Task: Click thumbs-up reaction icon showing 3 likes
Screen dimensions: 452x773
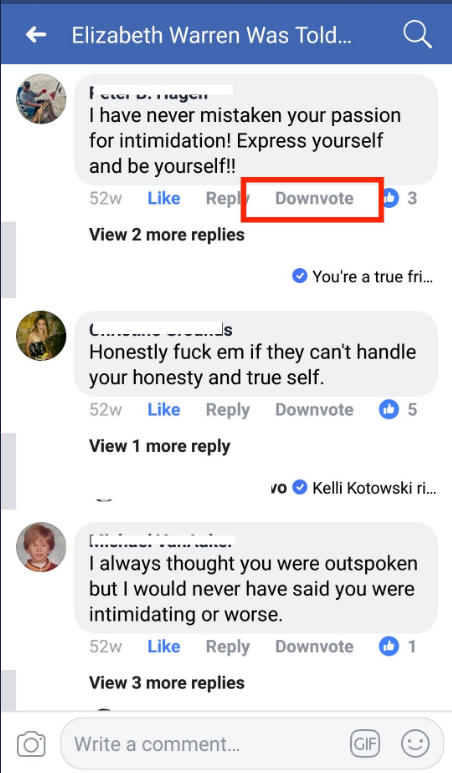Action: coord(390,198)
